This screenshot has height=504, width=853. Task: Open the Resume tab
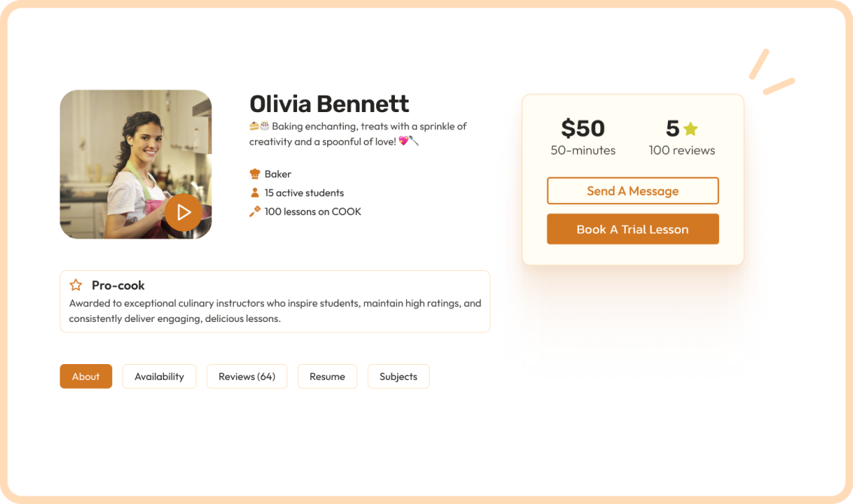click(327, 376)
